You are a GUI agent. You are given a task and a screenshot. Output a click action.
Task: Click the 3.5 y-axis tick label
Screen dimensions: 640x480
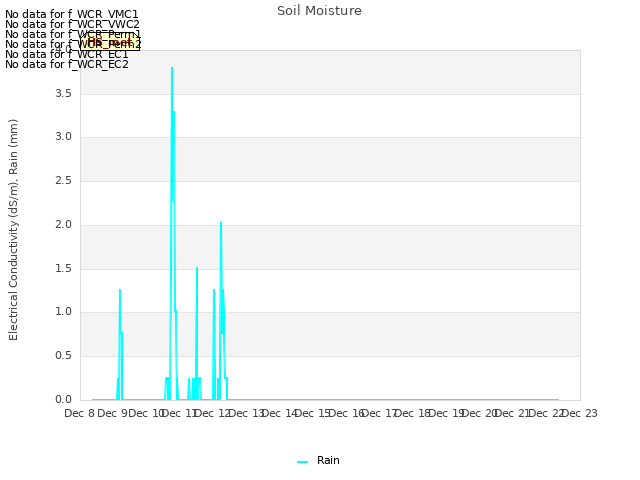coord(63,93)
